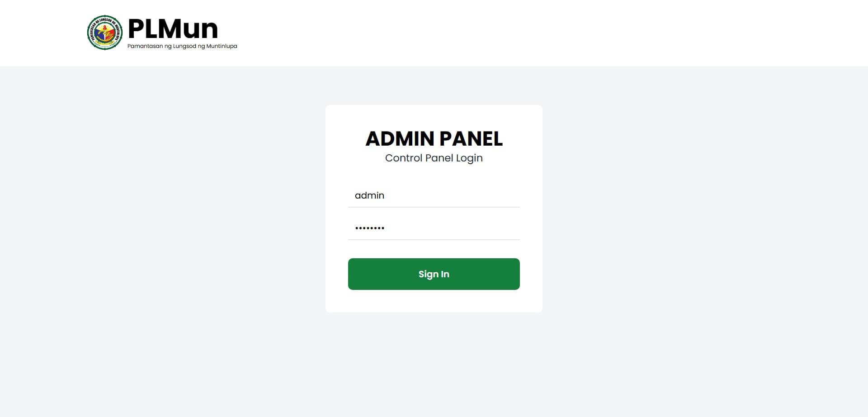This screenshot has height=417, width=868.
Task: Click the password dots in the login form
Action: pyautogui.click(x=370, y=228)
